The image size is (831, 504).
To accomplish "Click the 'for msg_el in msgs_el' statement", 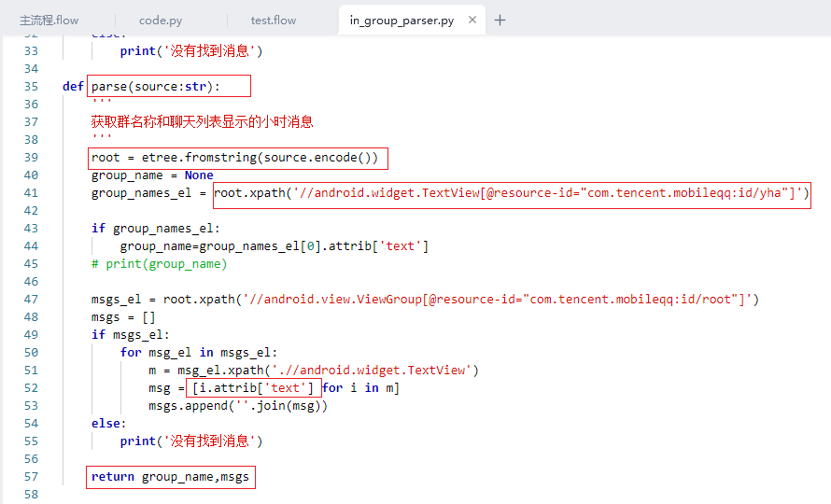I will click(199, 353).
